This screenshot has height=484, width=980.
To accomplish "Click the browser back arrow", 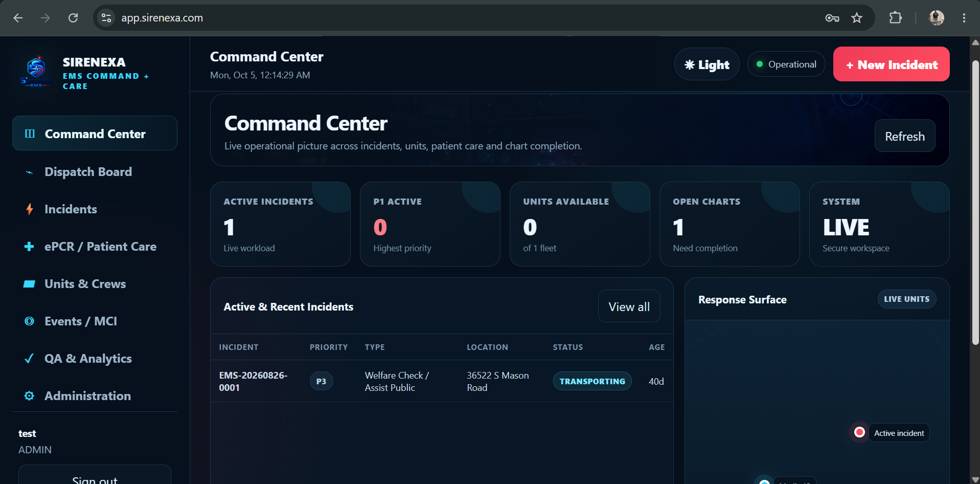I will click(18, 18).
